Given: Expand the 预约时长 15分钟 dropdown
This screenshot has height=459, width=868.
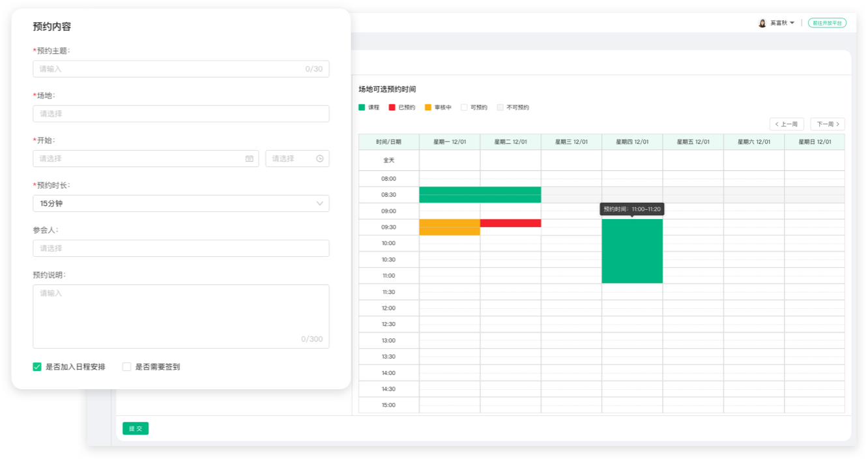Looking at the screenshot, I should (181, 203).
